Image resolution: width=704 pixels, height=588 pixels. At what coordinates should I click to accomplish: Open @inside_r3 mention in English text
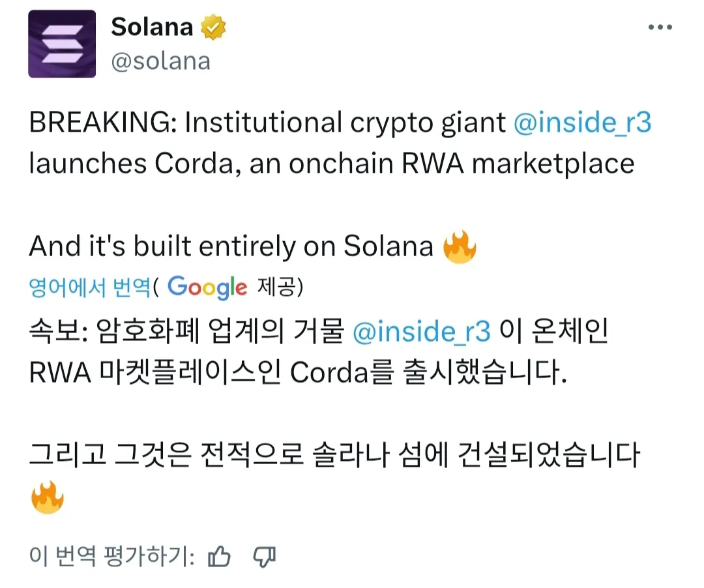(x=582, y=123)
